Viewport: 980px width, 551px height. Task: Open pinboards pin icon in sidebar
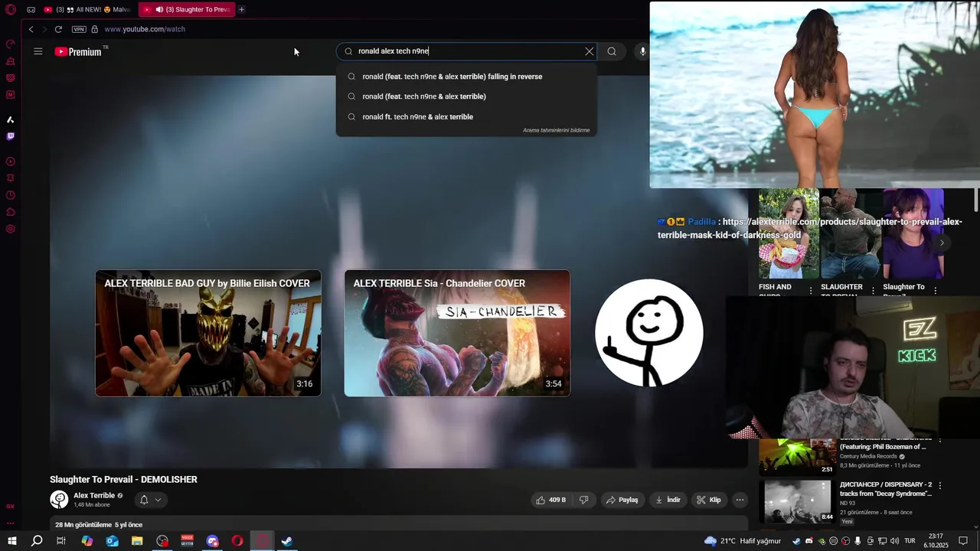(11, 178)
